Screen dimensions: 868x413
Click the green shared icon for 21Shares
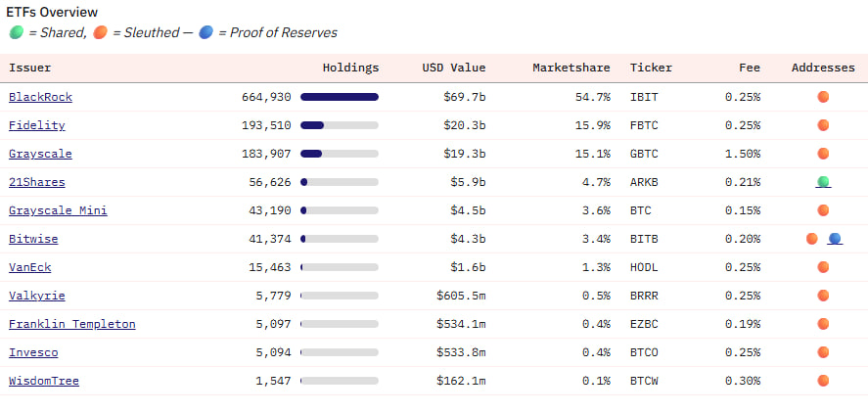point(823,182)
